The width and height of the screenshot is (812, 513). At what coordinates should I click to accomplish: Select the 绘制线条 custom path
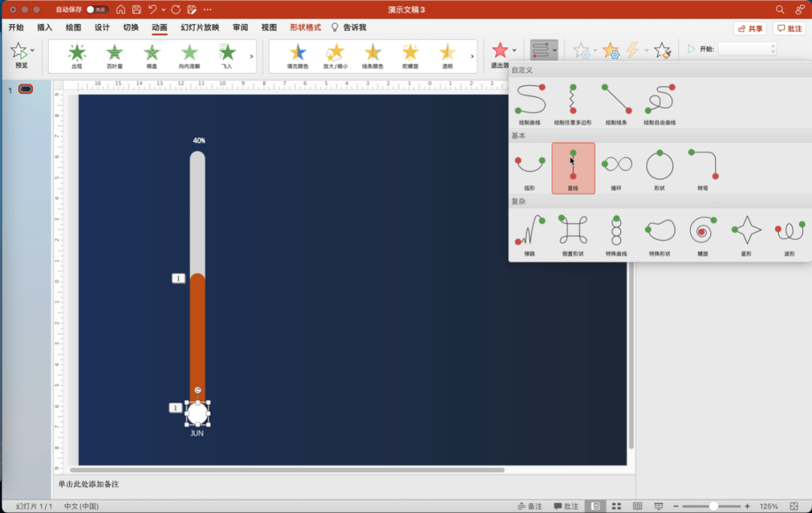tap(617, 104)
